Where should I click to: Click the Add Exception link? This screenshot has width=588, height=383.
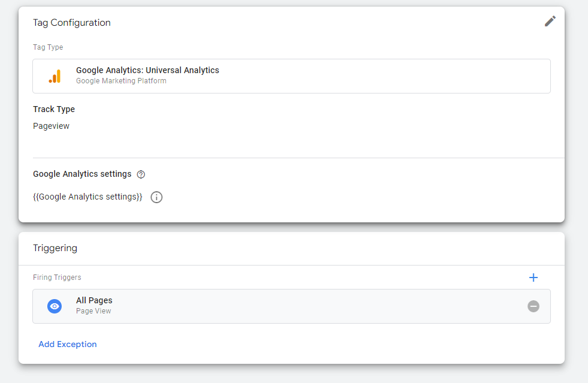(68, 344)
